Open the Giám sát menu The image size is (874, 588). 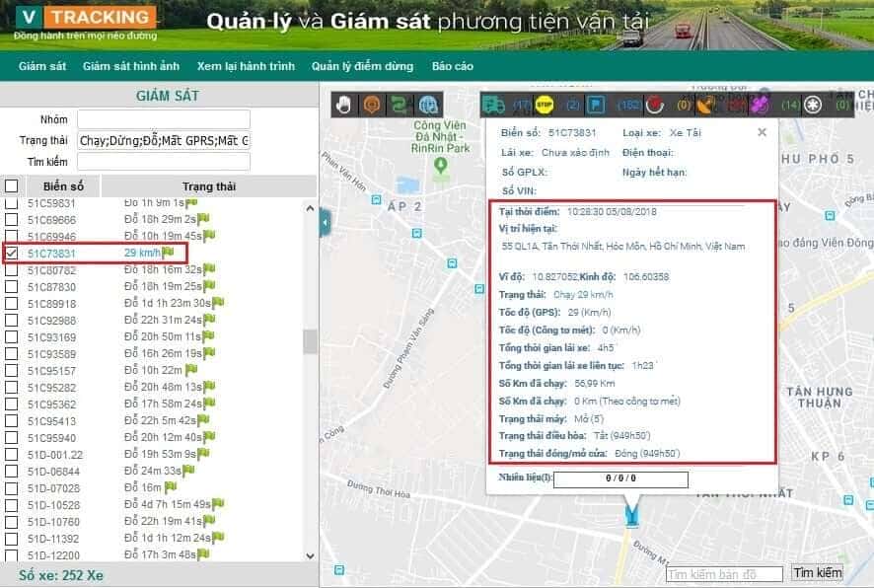click(42, 66)
